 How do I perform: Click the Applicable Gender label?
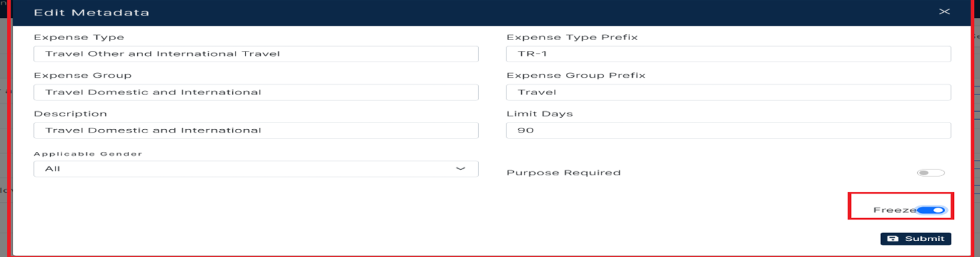click(x=88, y=154)
